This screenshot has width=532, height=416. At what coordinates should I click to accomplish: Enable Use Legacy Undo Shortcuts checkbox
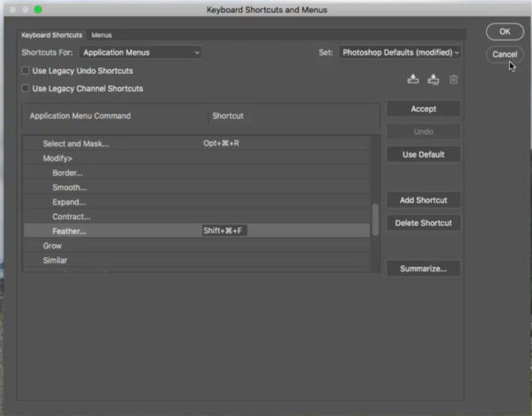[26, 71]
